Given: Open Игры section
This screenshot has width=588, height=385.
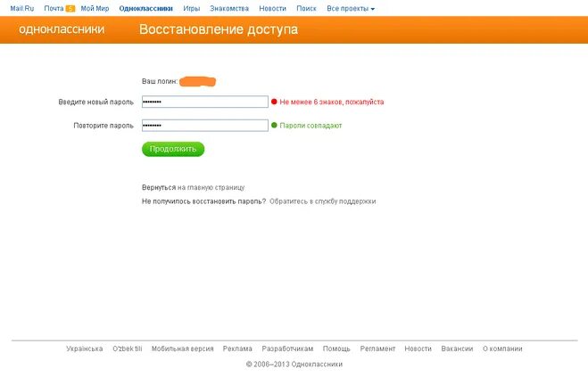Looking at the screenshot, I should tap(191, 8).
